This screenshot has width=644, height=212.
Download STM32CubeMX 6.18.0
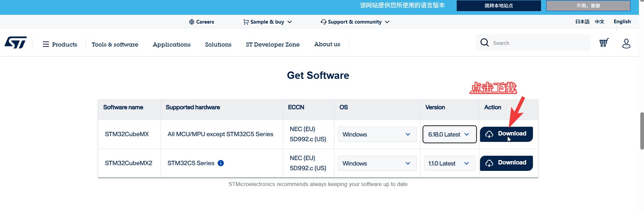(506, 134)
